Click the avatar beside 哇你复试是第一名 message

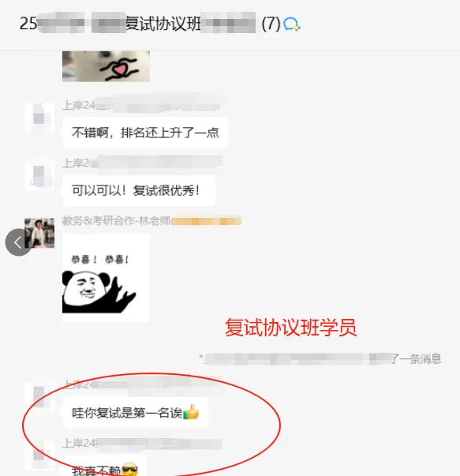click(x=39, y=397)
